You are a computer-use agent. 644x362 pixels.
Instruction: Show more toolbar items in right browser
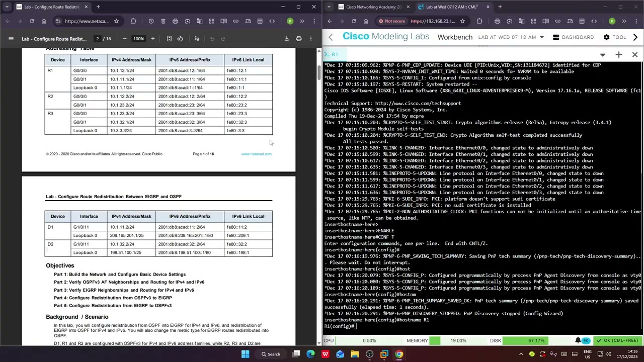[624, 21]
